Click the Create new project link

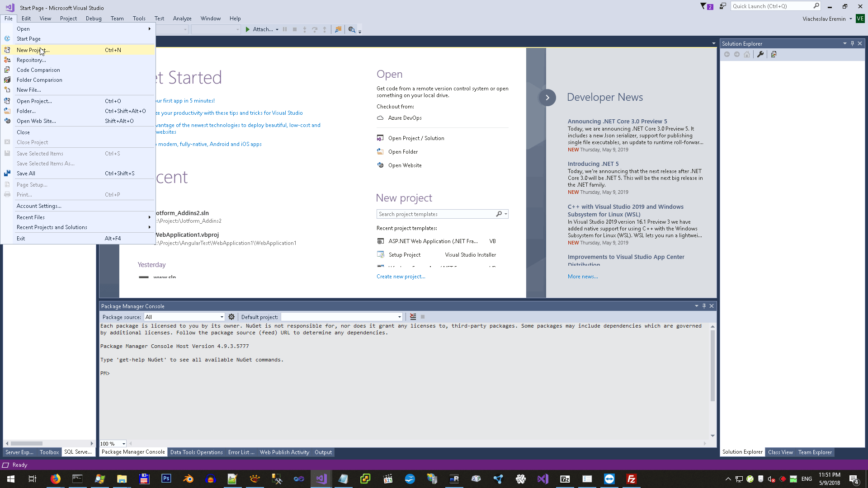click(x=401, y=277)
